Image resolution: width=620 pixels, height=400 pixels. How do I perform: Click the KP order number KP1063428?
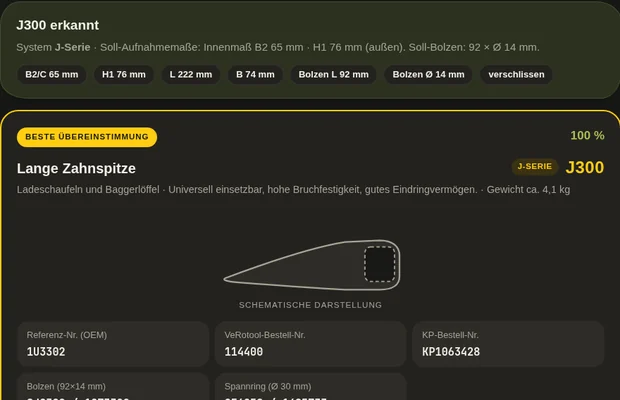(451, 351)
